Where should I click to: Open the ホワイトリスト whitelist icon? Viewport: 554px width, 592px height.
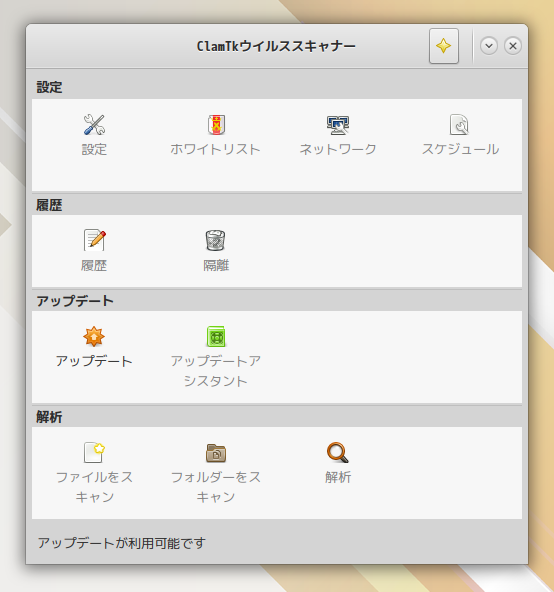216,125
